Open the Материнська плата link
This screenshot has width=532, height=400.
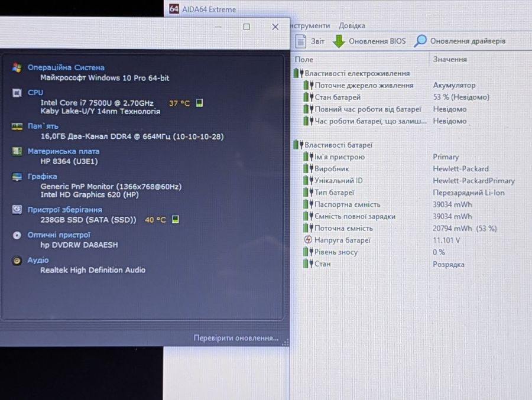click(x=63, y=151)
